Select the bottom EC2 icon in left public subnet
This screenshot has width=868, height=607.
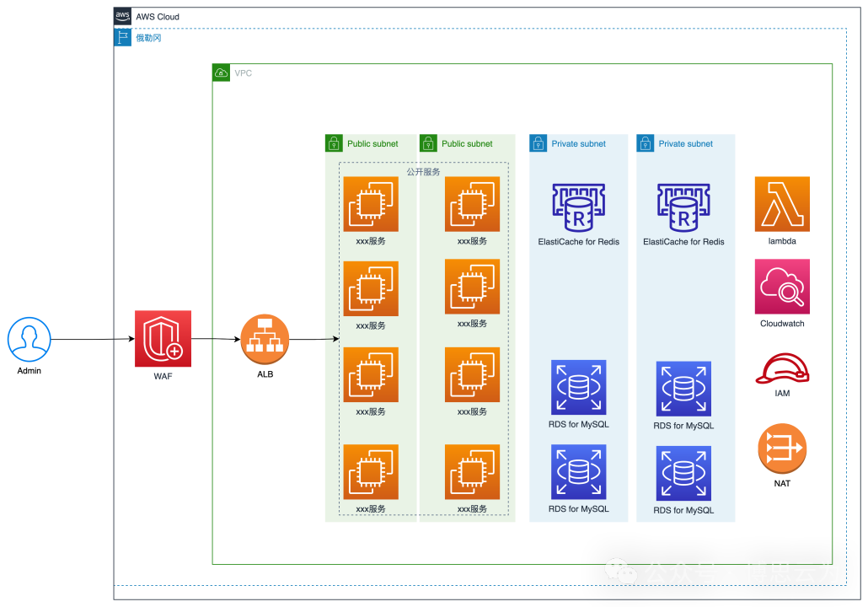pos(371,472)
